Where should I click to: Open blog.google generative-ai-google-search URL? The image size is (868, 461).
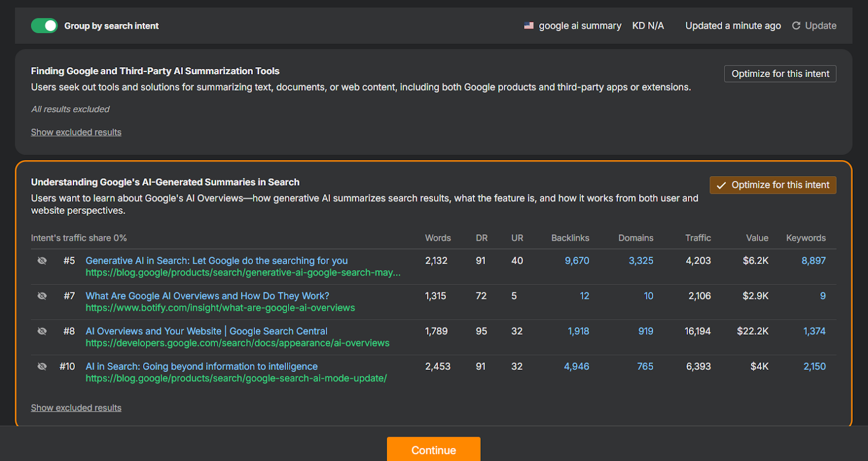[243, 273]
